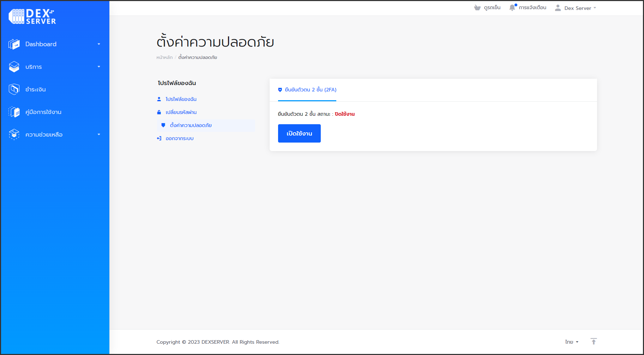Click the shield icon on the 2FA tab
Image resolution: width=644 pixels, height=355 pixels.
[280, 90]
